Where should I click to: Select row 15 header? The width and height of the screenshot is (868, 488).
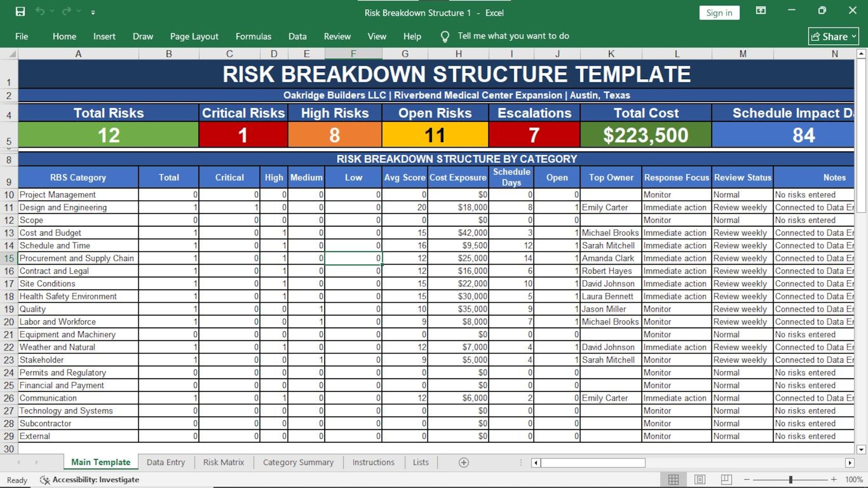click(x=9, y=258)
